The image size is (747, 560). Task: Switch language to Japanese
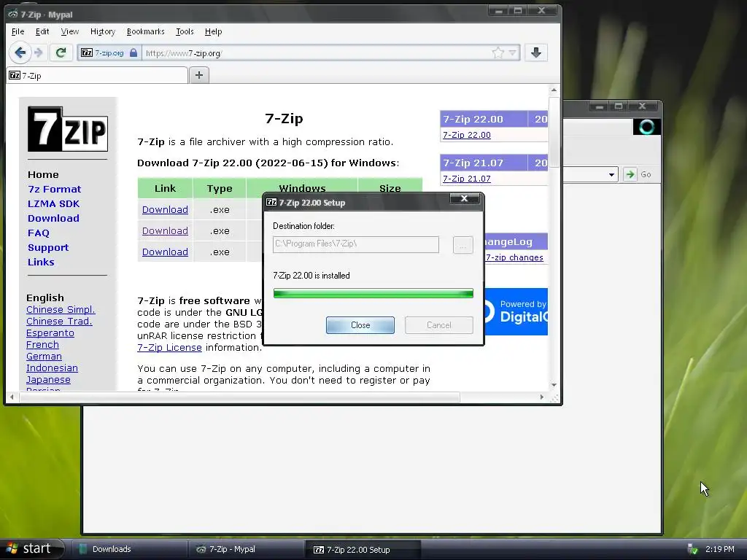[48, 379]
